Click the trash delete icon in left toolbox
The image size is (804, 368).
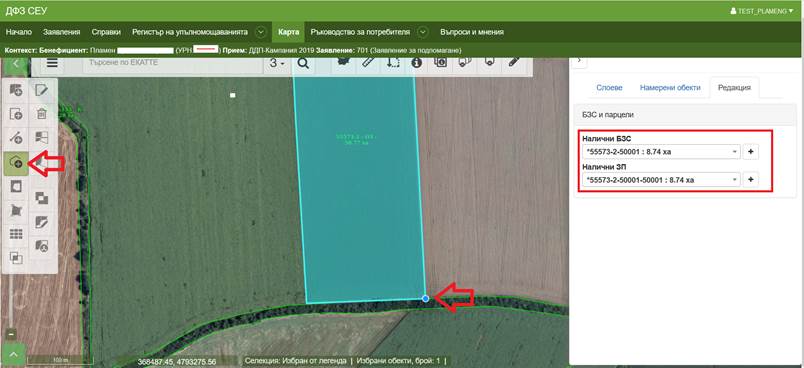point(42,114)
